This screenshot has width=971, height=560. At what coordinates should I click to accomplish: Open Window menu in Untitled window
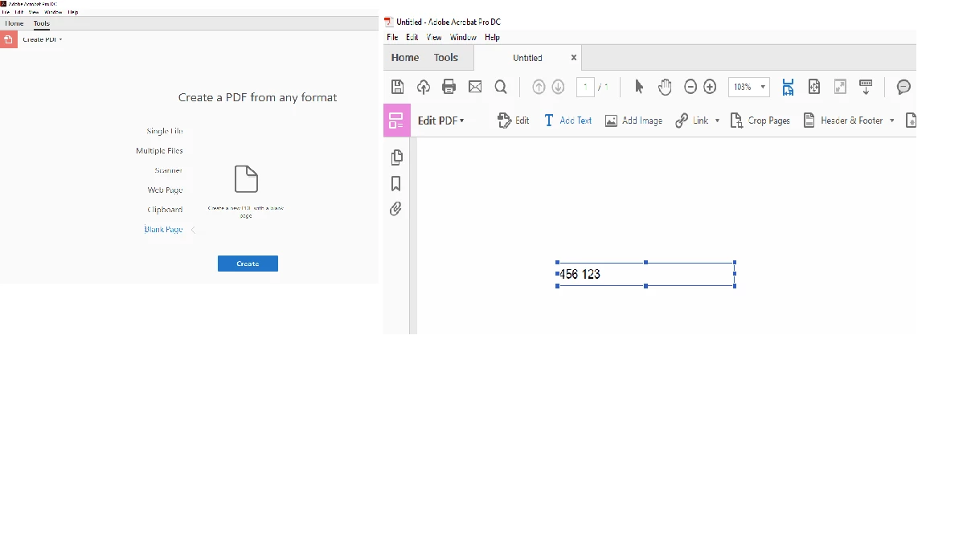tap(463, 37)
